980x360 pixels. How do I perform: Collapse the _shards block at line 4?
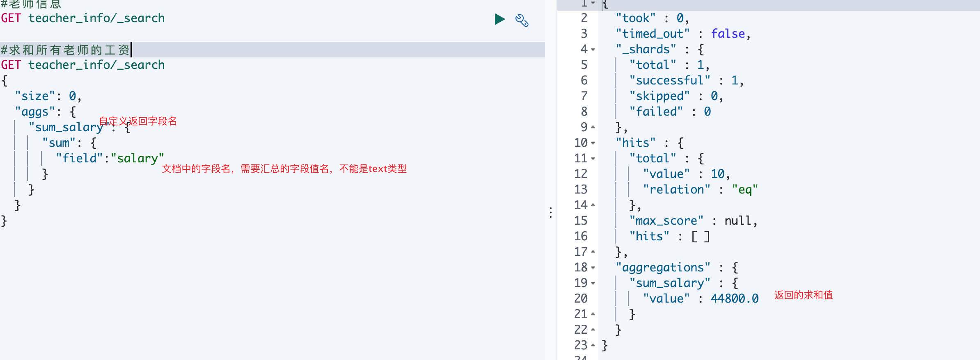[593, 50]
